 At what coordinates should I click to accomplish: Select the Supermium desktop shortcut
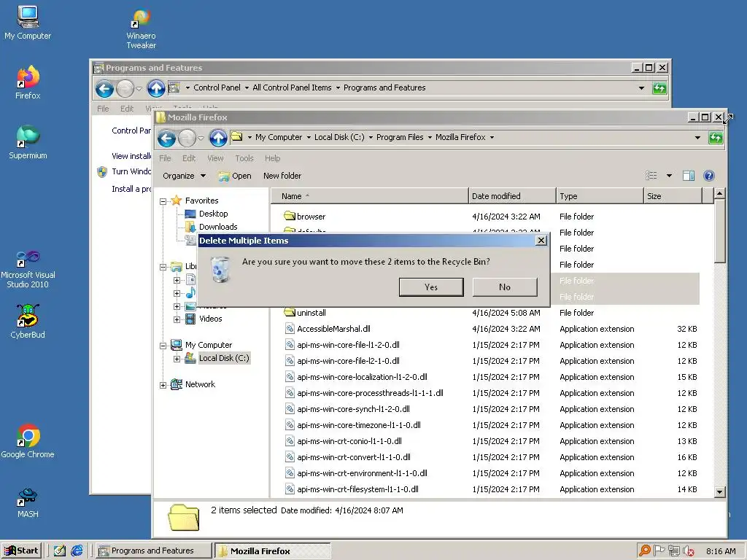(28, 142)
